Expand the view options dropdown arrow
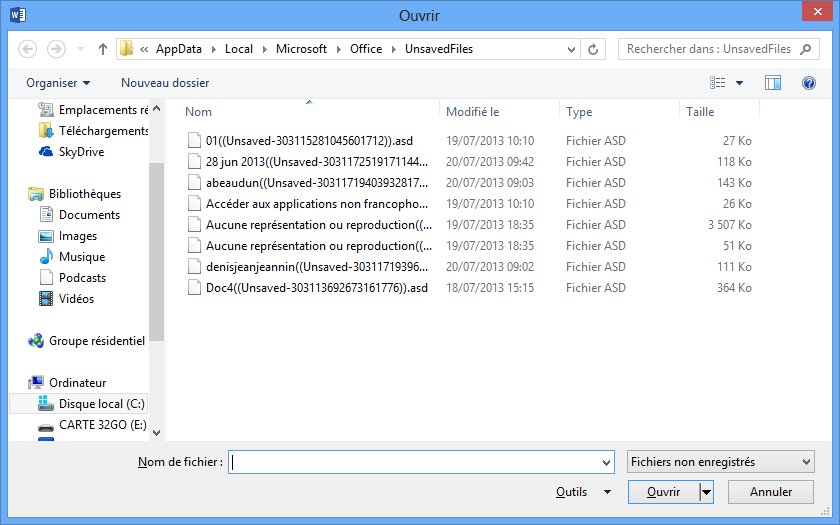Viewport: 840px width, 525px height. click(x=740, y=83)
